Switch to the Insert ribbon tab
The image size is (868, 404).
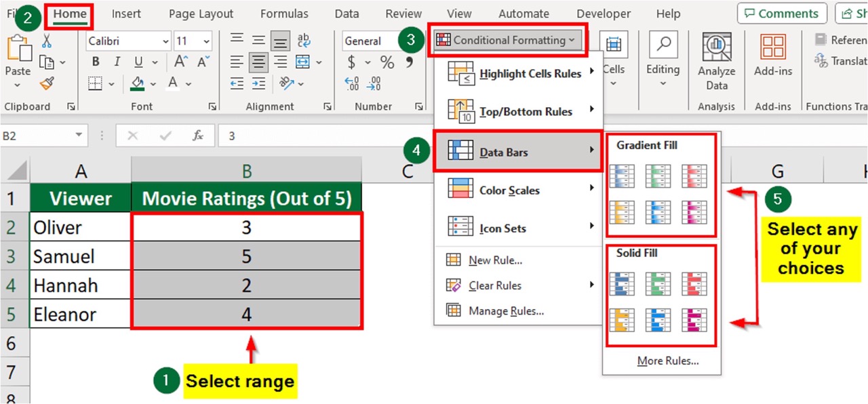(126, 14)
